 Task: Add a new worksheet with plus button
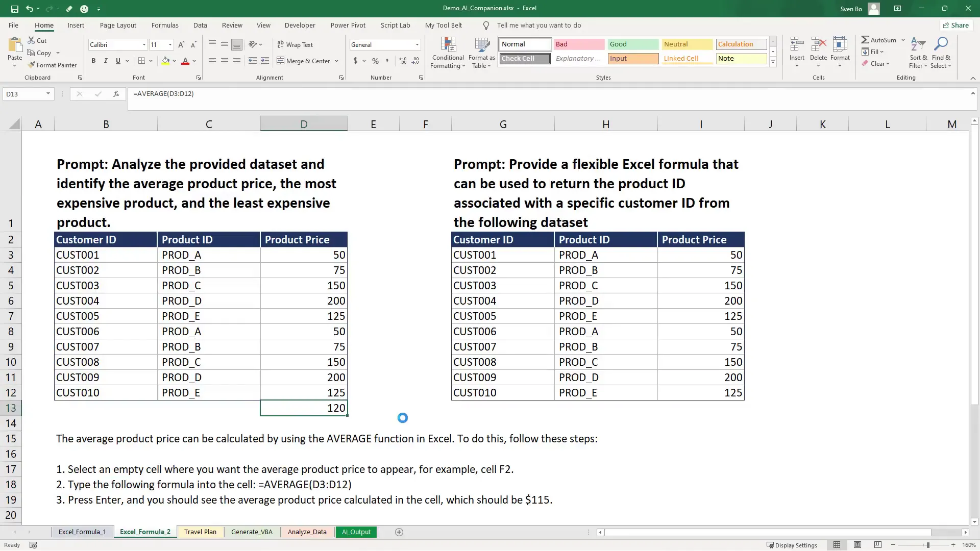tap(399, 532)
